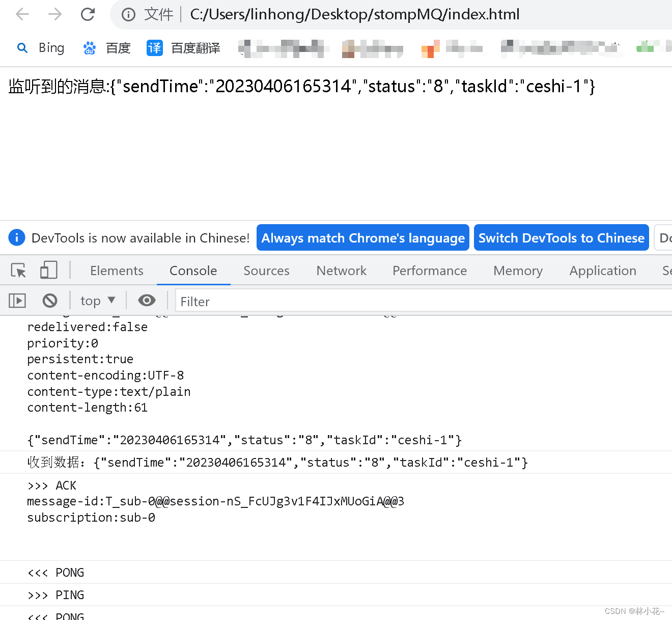Switch to the Application tab
This screenshot has height=620, width=672.
click(603, 271)
